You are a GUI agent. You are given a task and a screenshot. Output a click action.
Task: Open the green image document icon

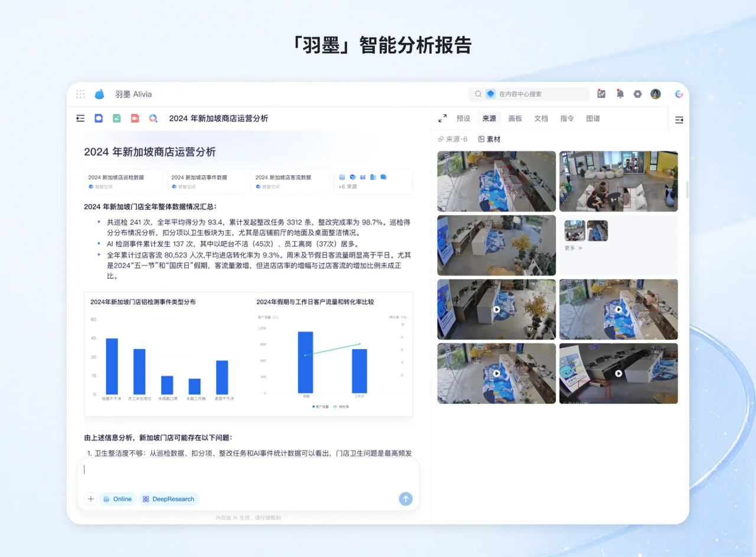(x=117, y=118)
